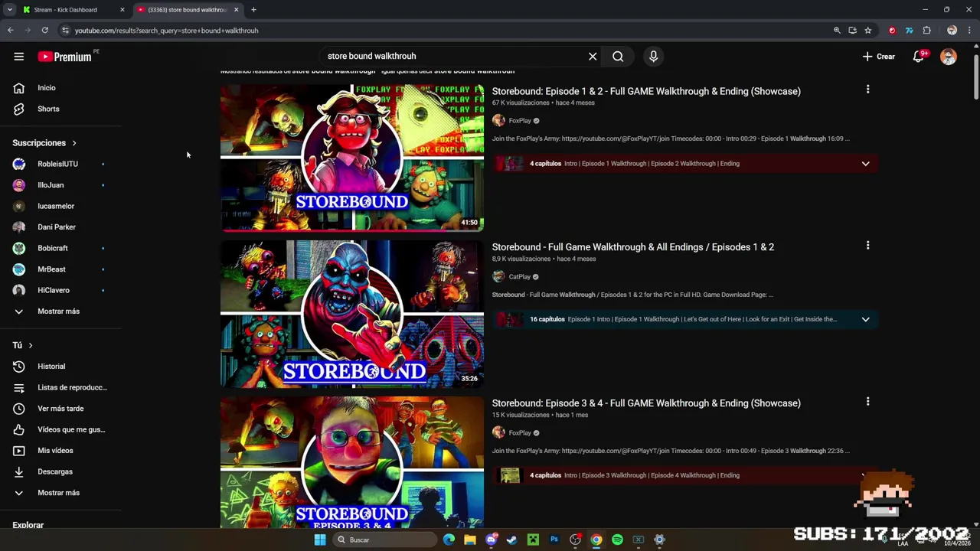980x551 pixels.
Task: Open the Chrome profile avatar
Action: tap(952, 31)
